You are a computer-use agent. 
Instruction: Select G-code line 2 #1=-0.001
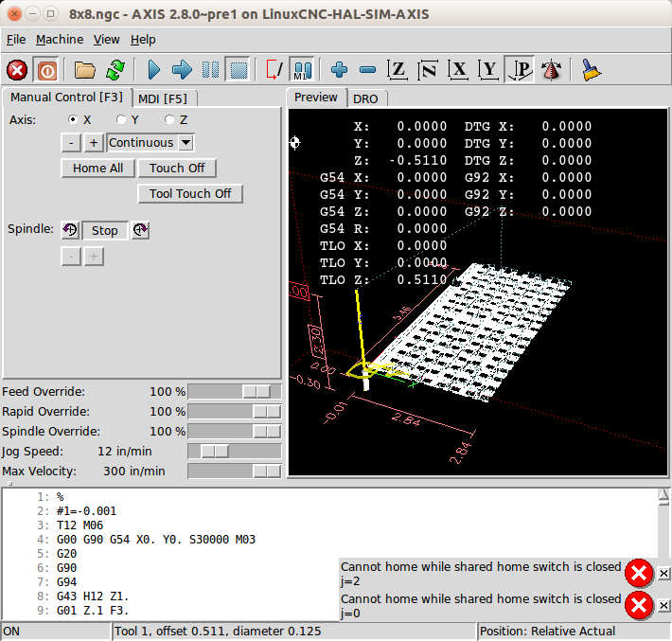[x=86, y=511]
